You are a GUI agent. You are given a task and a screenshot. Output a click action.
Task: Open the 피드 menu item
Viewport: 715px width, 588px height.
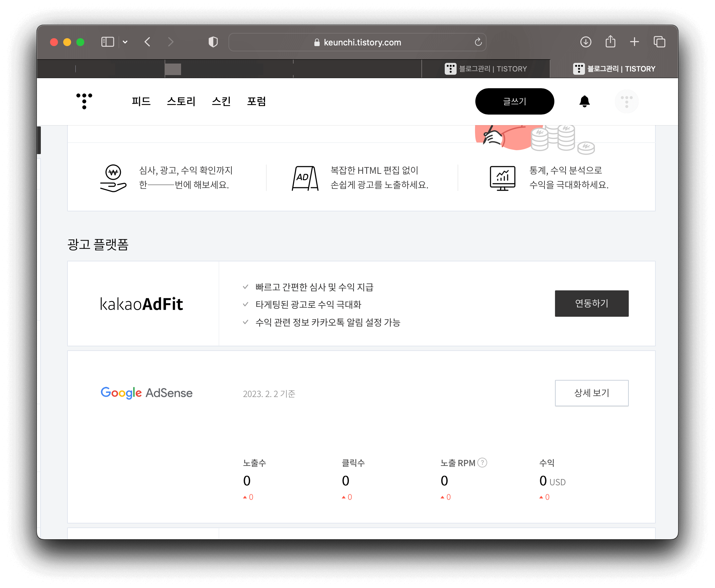141,101
